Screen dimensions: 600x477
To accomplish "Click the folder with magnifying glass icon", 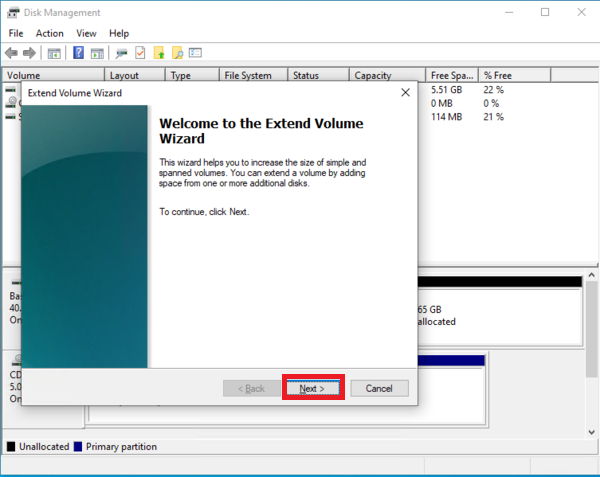I will point(178,53).
